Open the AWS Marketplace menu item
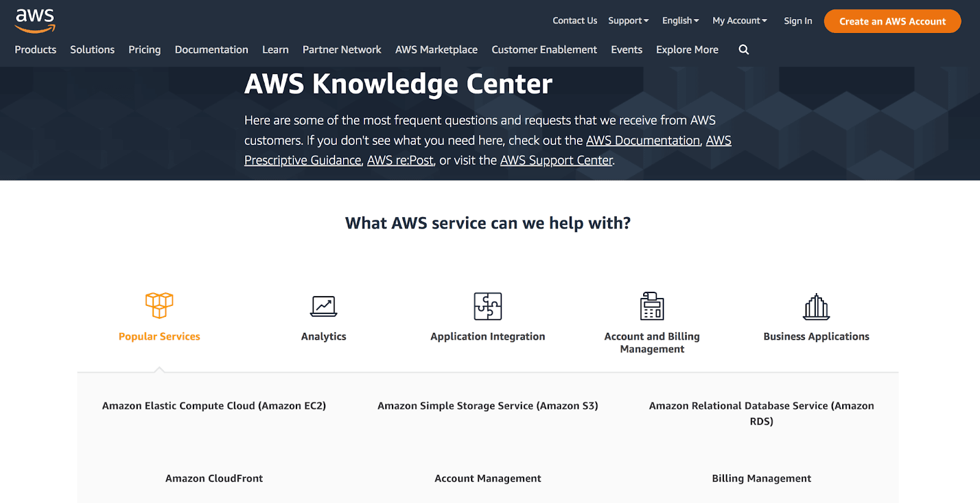Screen dimensions: 980x503 436,50
